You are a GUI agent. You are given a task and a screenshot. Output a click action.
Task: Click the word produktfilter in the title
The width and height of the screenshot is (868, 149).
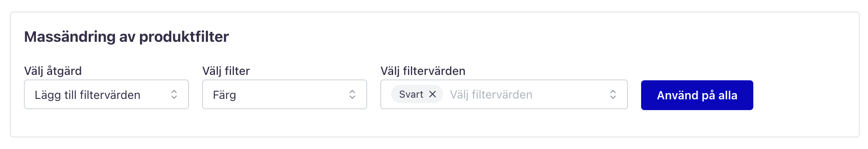pos(184,37)
